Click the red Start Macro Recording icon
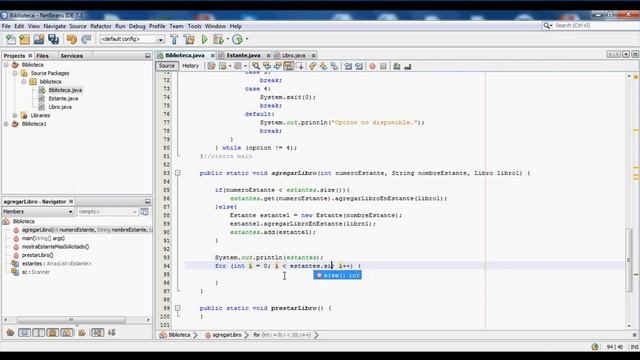 (372, 66)
